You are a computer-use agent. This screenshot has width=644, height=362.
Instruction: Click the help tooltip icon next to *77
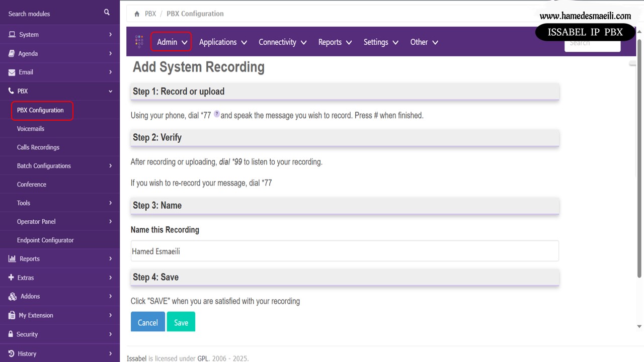coord(217,114)
